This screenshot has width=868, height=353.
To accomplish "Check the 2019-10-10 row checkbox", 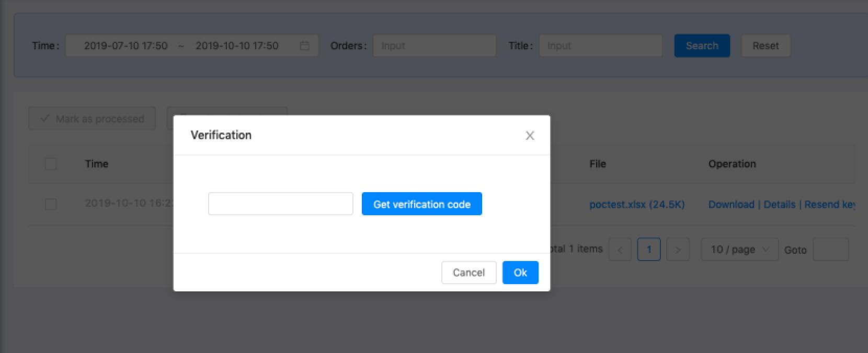I will 51,204.
